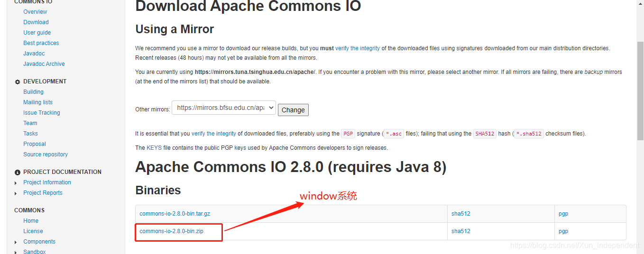Viewport: 644px width, 254px height.
Task: Open pgp signature for the zip binary
Action: 563,231
